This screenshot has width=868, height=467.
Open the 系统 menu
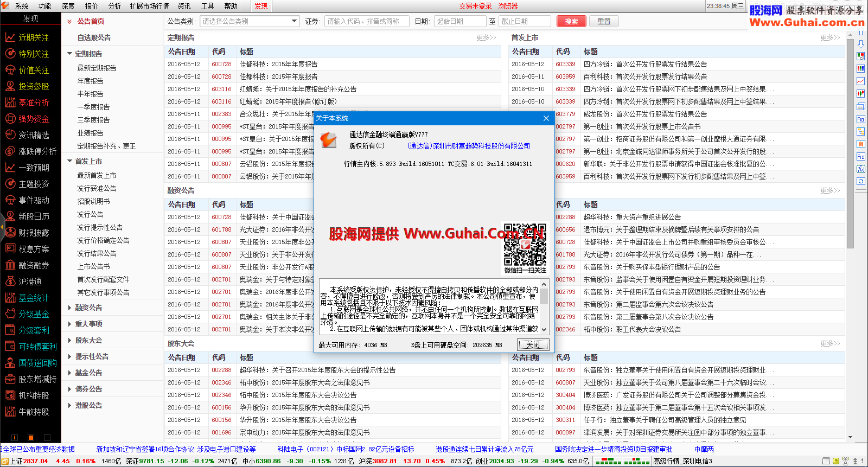[22, 6]
